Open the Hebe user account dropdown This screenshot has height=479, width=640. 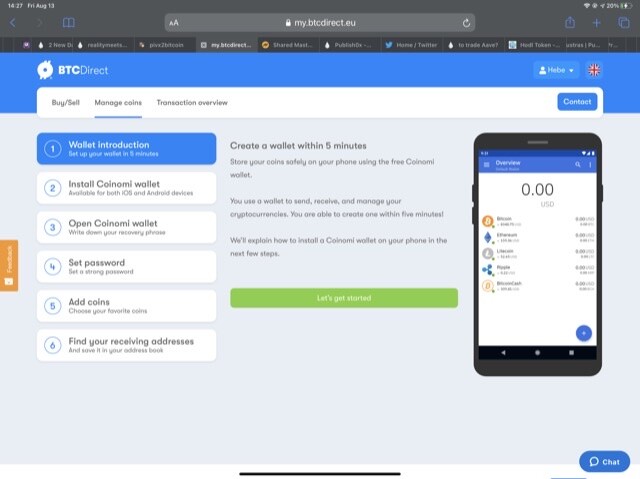pos(556,70)
